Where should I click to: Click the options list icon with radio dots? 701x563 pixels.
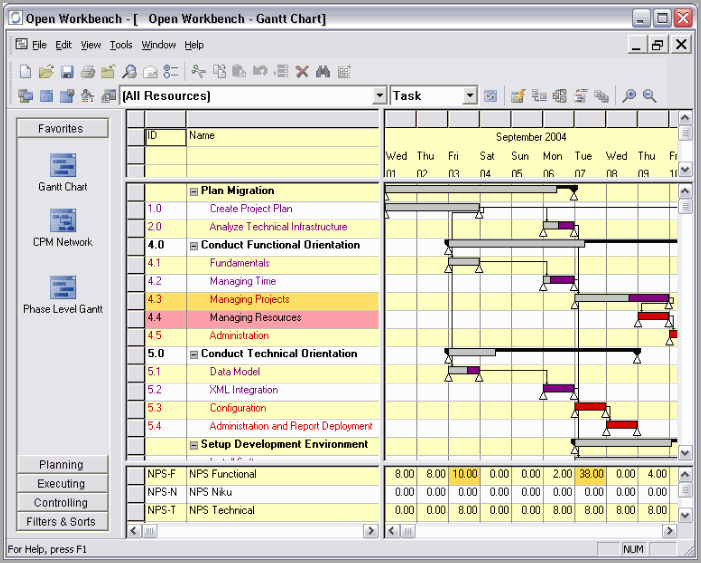coord(171,72)
